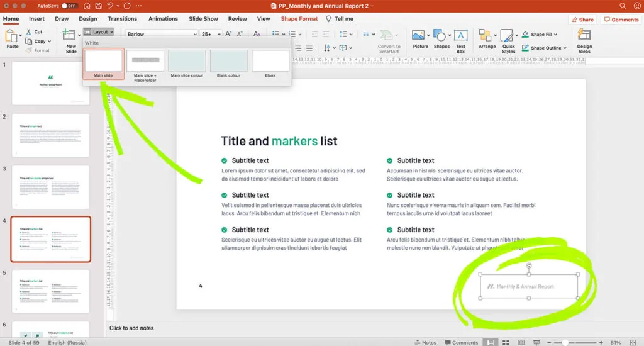Viewport: 644px width, 346px height.
Task: Switch to the Transitions tab
Action: (x=123, y=19)
